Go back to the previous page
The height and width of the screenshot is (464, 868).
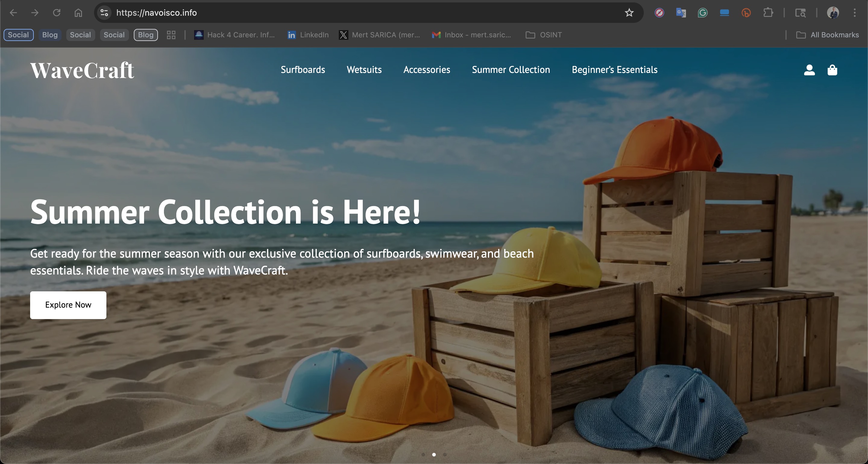(x=13, y=13)
